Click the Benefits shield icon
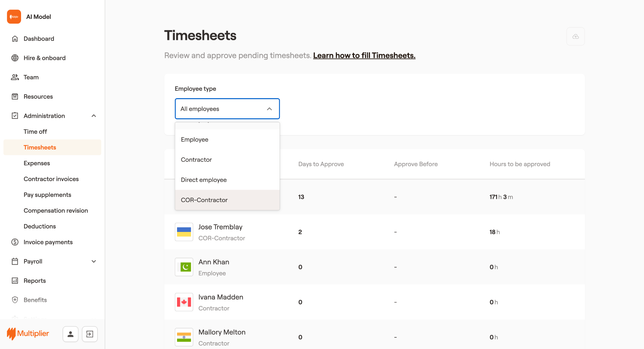 coord(15,300)
